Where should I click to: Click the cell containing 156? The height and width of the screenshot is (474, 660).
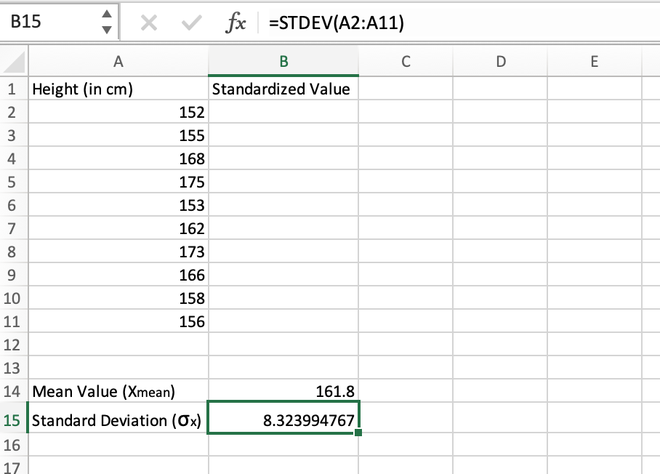click(x=118, y=321)
